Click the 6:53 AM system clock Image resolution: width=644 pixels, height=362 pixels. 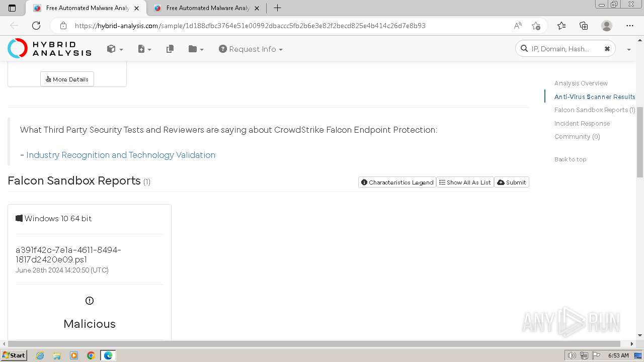618,355
